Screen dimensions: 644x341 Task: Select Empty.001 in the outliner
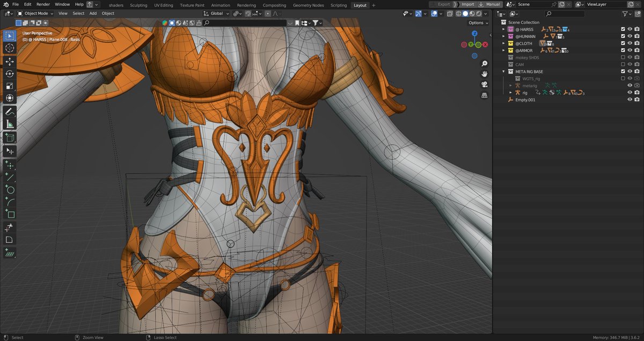coord(525,100)
